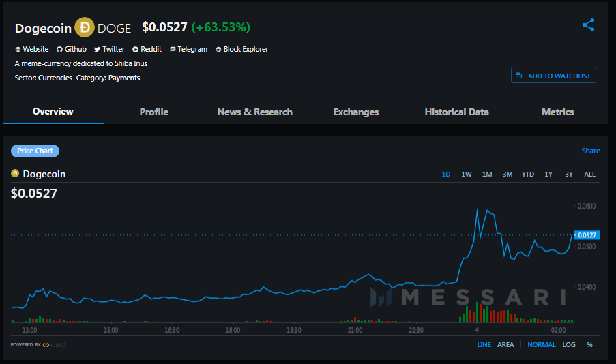Set chart scale to LOG

click(568, 344)
